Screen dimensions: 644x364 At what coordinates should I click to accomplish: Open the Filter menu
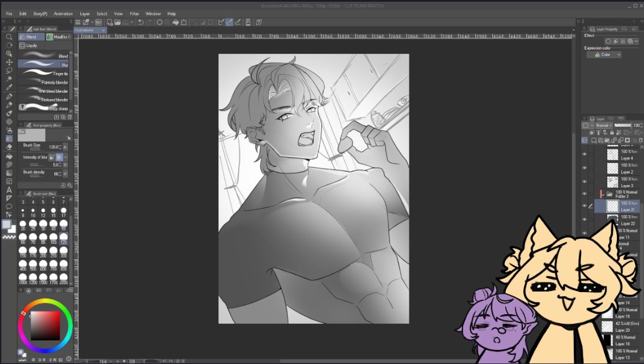coord(135,14)
